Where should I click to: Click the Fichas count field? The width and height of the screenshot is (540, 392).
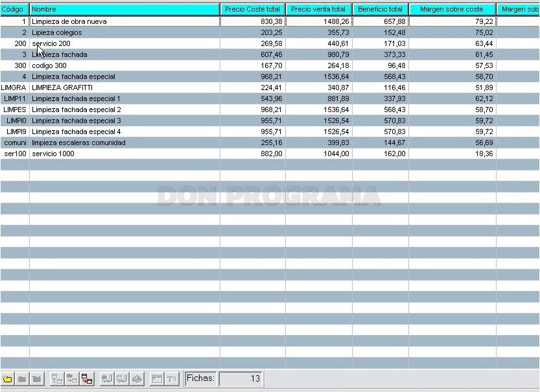pos(241,378)
